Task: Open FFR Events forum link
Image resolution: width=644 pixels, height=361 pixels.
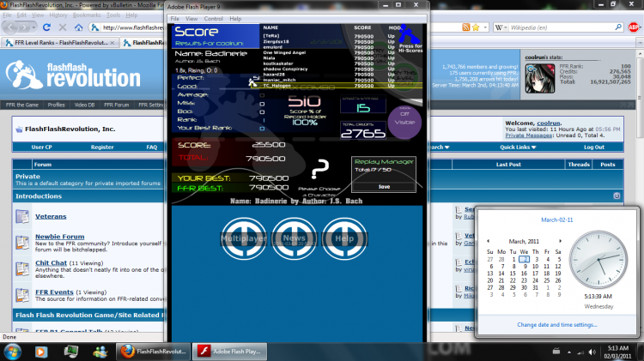Action: [54, 292]
